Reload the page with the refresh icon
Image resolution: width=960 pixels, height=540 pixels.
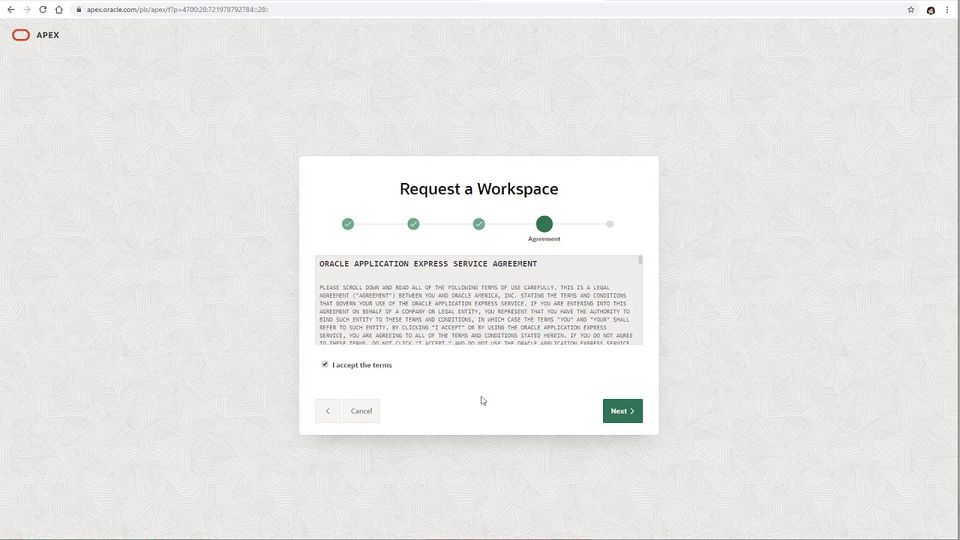tap(43, 10)
